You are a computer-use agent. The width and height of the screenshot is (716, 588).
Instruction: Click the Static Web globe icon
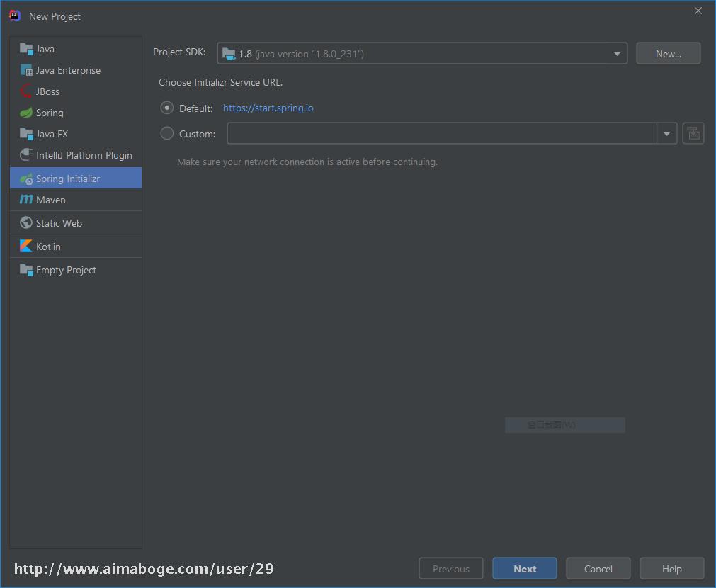pos(26,223)
